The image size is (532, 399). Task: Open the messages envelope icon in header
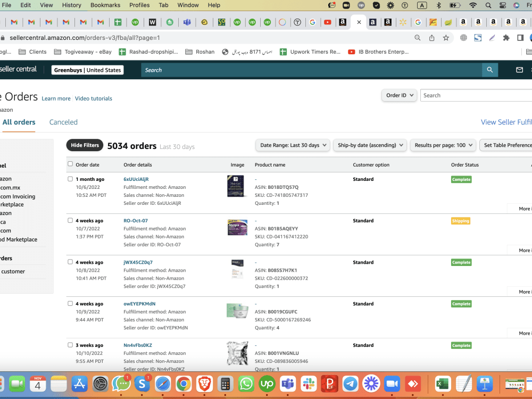(x=519, y=70)
